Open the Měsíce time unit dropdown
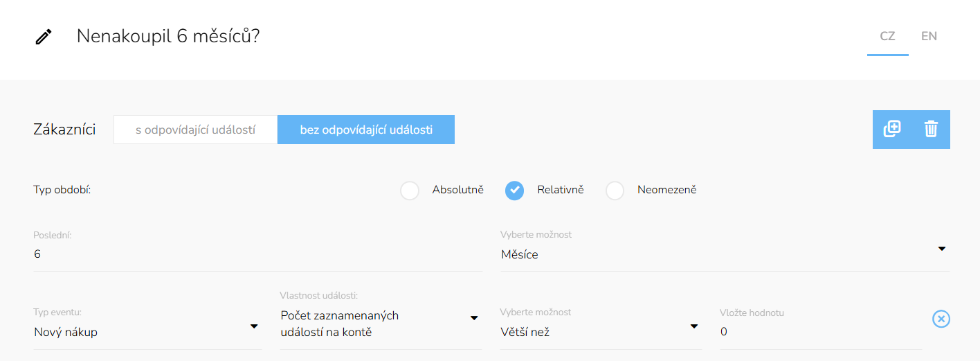The height and width of the screenshot is (361, 980). pos(724,254)
